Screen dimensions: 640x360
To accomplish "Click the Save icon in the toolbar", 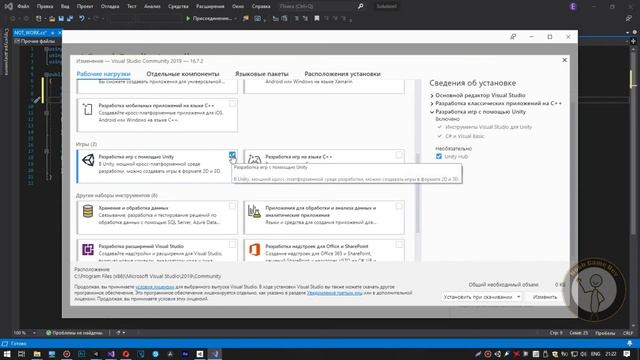I will click(61, 18).
